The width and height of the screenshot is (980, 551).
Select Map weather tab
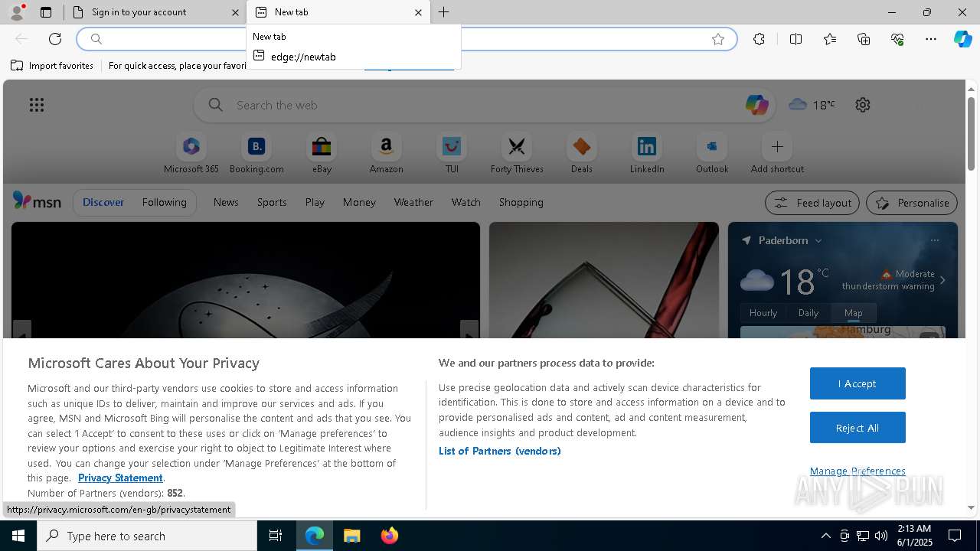(854, 312)
